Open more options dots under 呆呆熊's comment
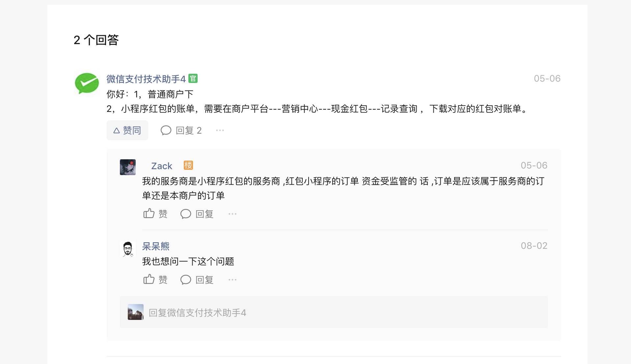Screen dimensions: 631x364 233,280
